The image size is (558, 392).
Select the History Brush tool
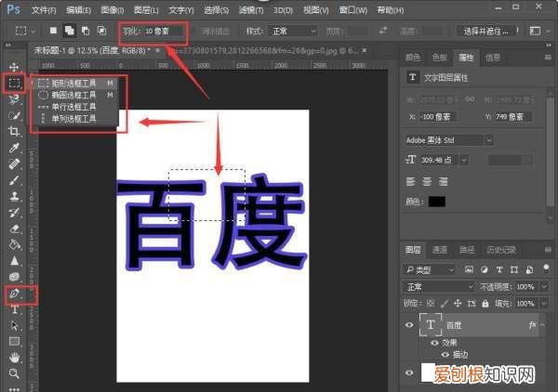(14, 213)
